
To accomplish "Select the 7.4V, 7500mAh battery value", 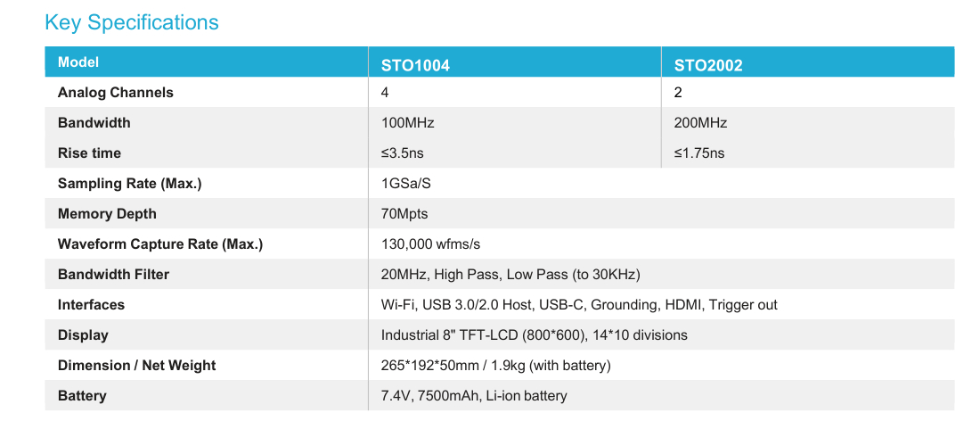I will [474, 396].
